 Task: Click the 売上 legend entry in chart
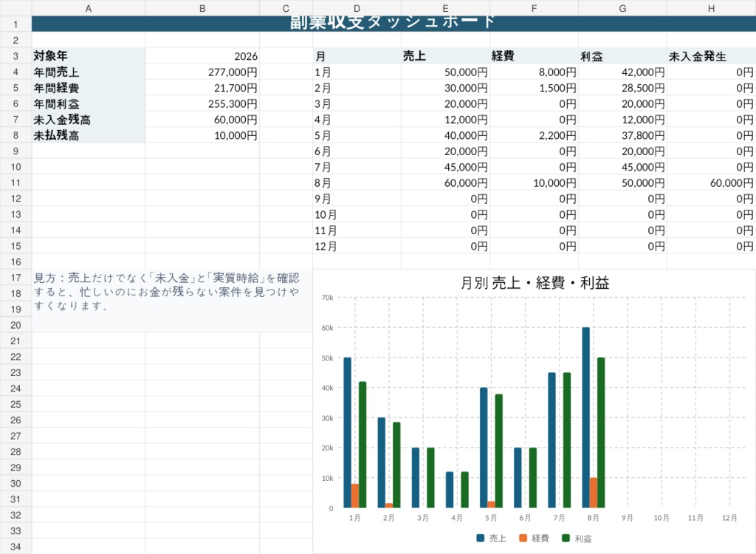[x=491, y=538]
